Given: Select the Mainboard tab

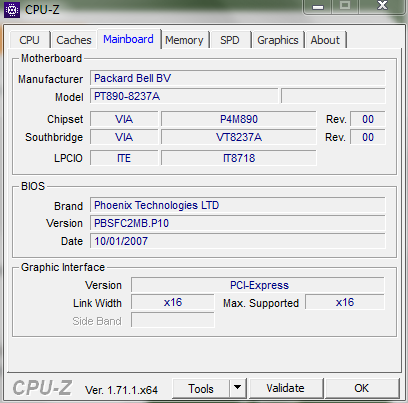Looking at the screenshot, I should pos(128,39).
